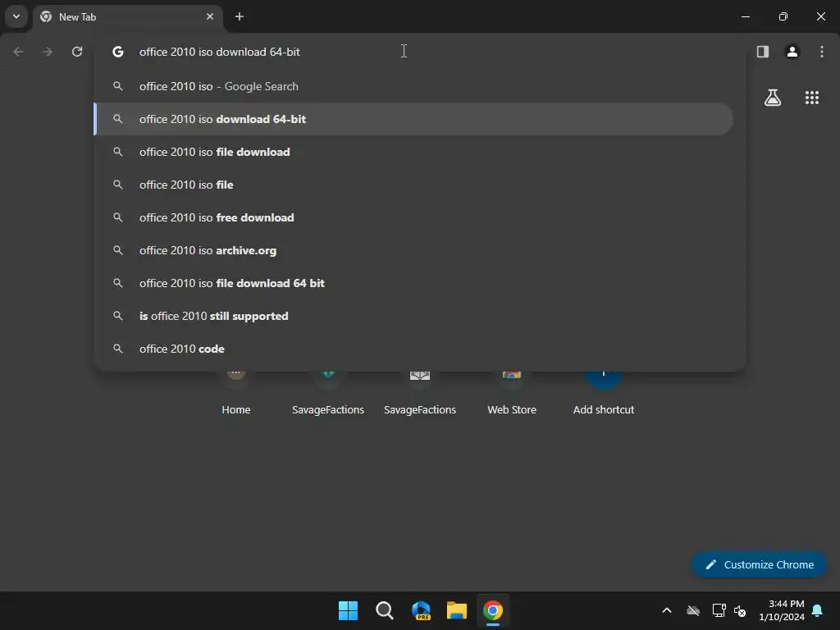The width and height of the screenshot is (840, 630).
Task: Open the notification bell
Action: point(818,610)
